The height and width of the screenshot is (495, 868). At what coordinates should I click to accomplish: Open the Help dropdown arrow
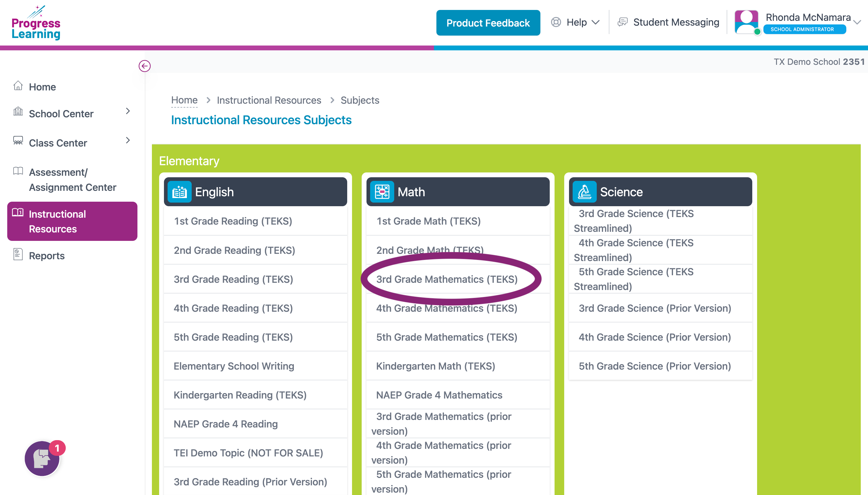596,22
